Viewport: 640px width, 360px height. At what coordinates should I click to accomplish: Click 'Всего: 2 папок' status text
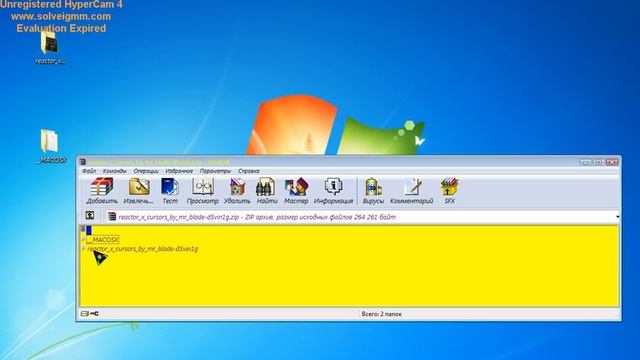point(381,314)
